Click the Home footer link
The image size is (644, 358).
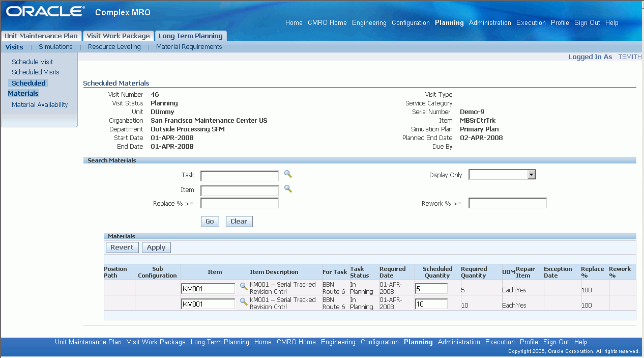pyautogui.click(x=263, y=342)
